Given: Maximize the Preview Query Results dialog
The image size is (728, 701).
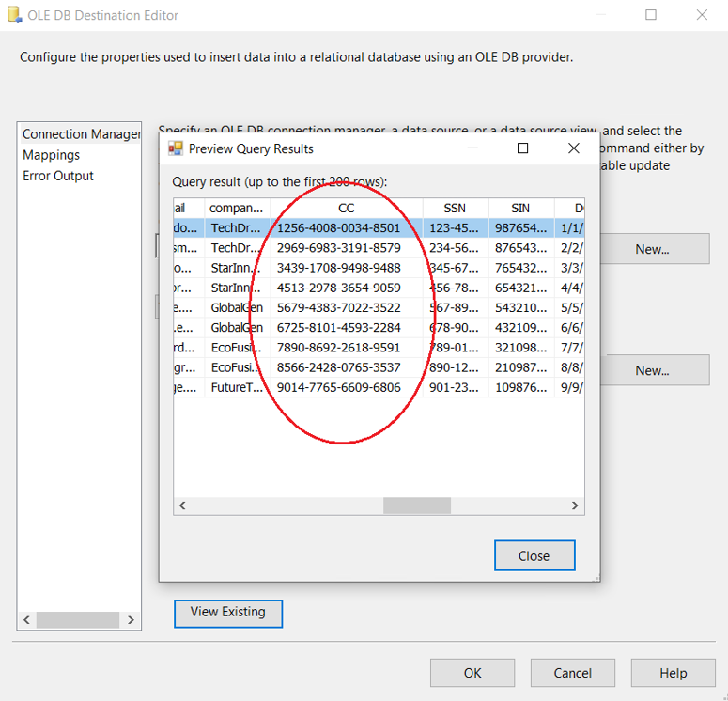Looking at the screenshot, I should click(522, 148).
